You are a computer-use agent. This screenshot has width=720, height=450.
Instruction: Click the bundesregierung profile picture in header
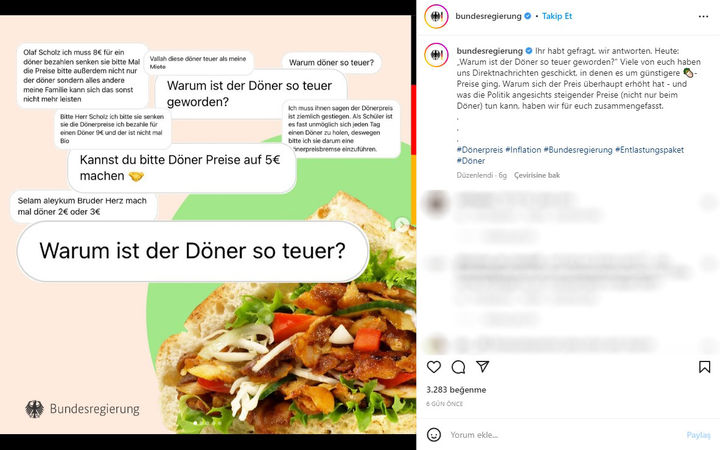coord(436,17)
